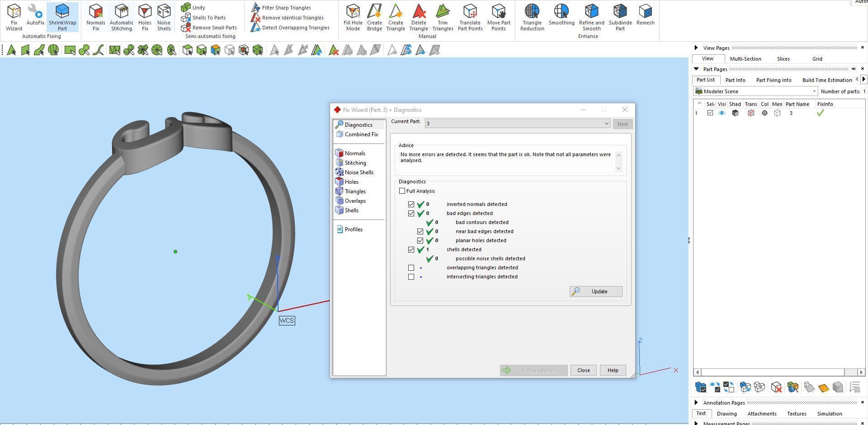Screen dimensions: 868x425
Task: Pick the Delete Triangle tool
Action: pyautogui.click(x=419, y=18)
